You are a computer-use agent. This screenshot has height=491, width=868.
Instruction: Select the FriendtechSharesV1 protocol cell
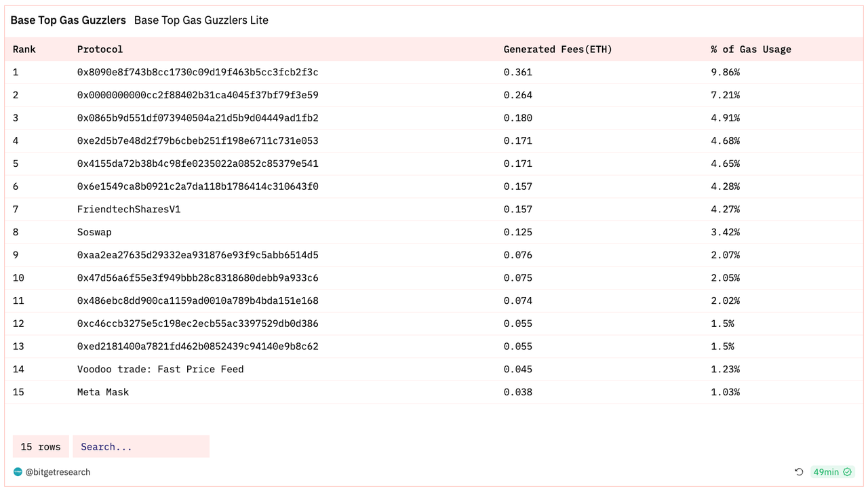click(x=129, y=210)
